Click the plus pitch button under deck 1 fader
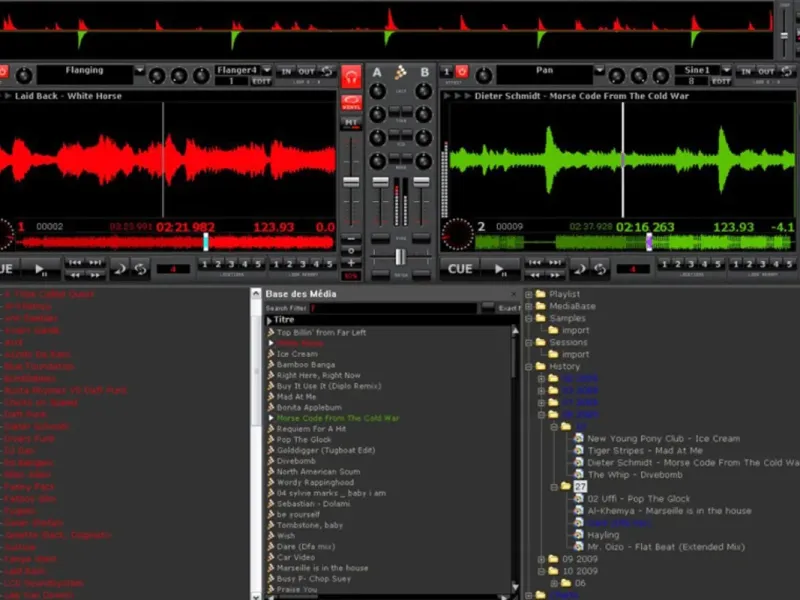Screen dimensions: 800x600 [x=351, y=263]
